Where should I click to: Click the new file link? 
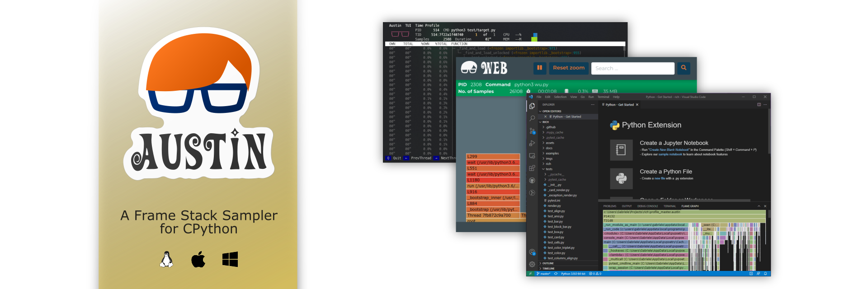(660, 178)
